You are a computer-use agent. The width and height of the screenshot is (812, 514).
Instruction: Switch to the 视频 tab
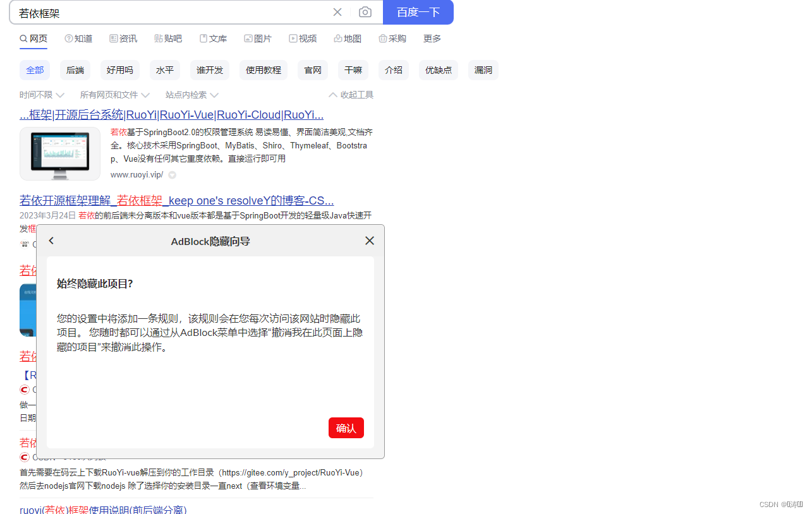(x=303, y=39)
